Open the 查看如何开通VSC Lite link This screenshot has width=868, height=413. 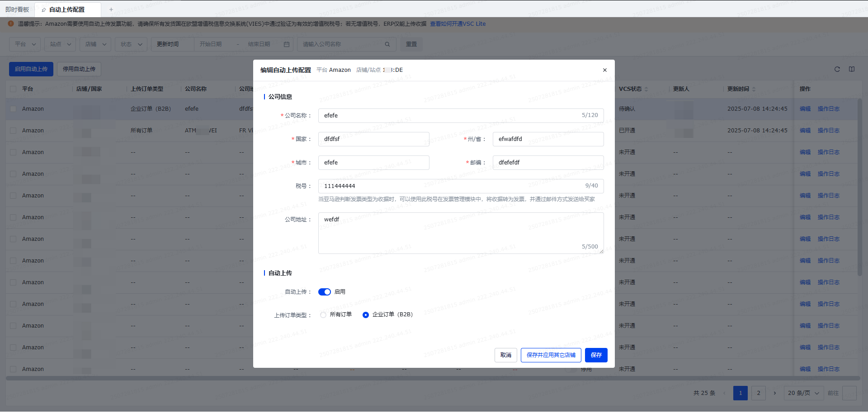coord(458,24)
